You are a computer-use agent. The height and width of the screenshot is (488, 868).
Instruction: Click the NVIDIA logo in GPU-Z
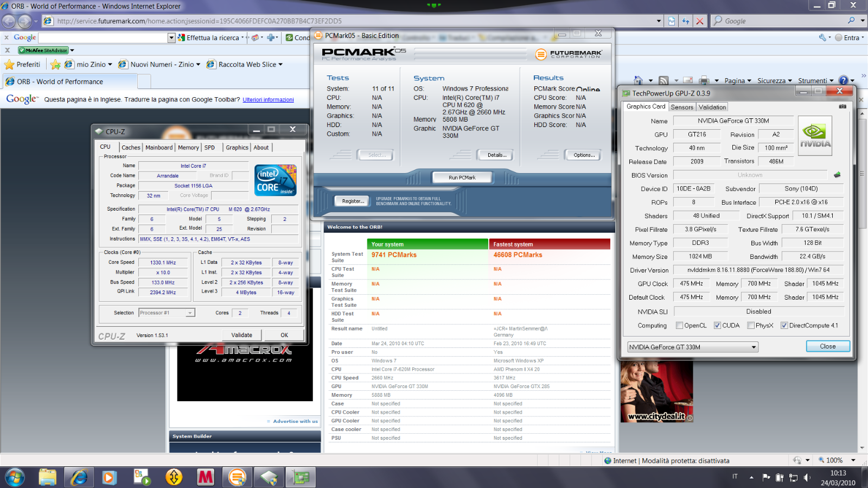pyautogui.click(x=815, y=136)
